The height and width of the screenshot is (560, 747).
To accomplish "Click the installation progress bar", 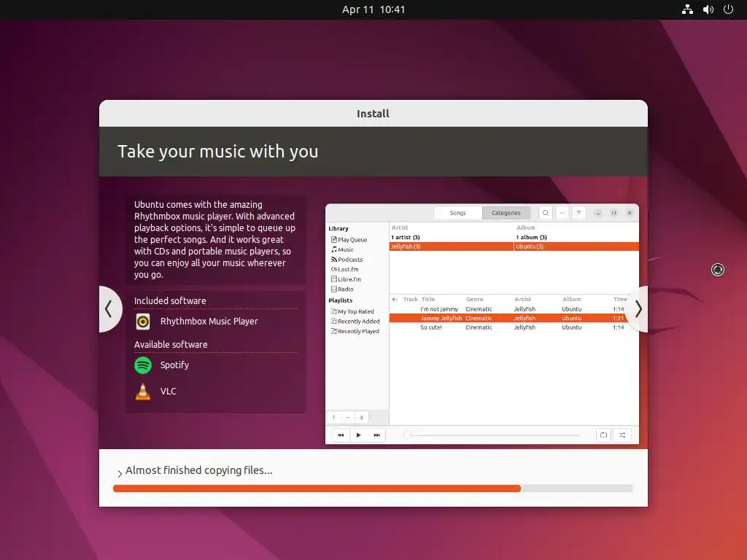I will click(373, 488).
